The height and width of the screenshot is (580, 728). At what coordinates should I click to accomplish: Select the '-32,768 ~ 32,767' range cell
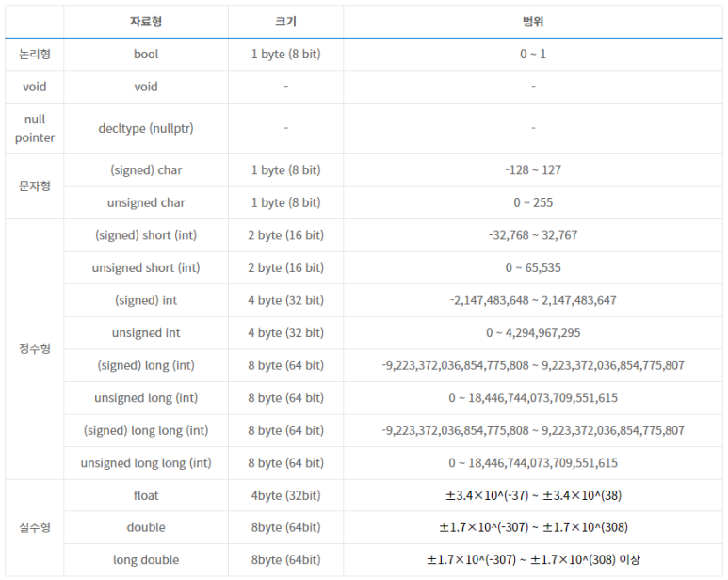(x=533, y=235)
